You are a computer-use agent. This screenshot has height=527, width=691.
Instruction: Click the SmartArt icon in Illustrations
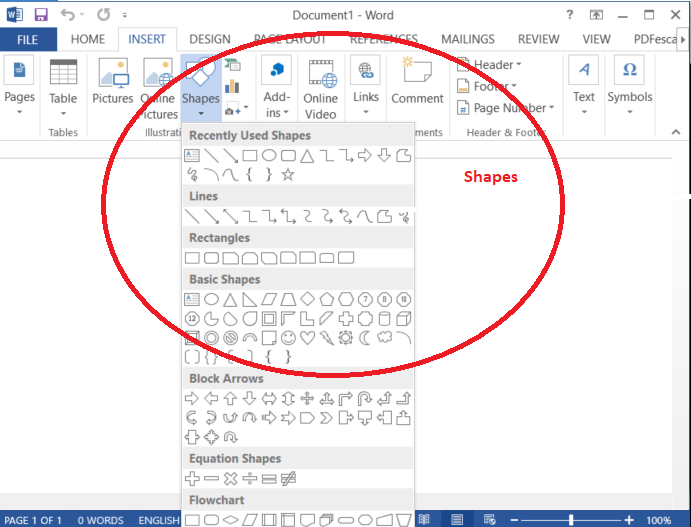pyautogui.click(x=232, y=66)
